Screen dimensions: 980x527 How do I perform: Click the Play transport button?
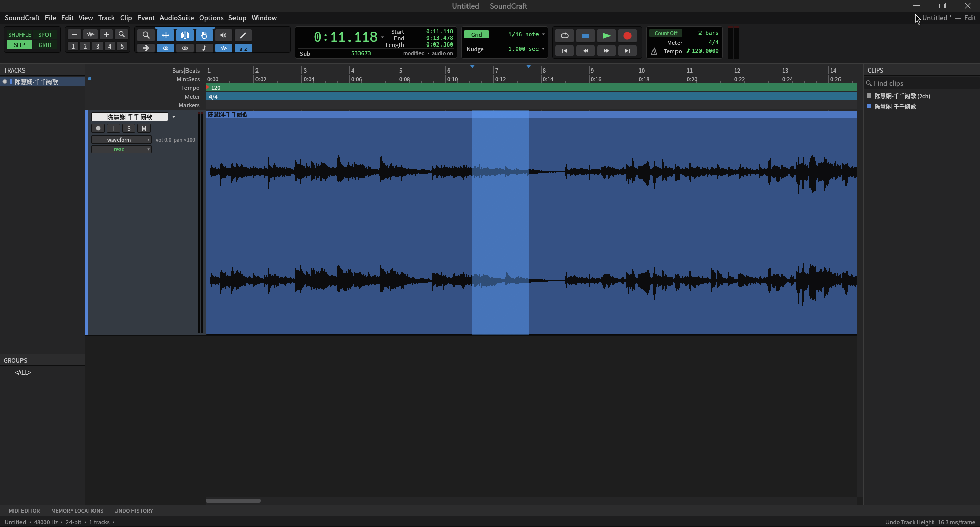606,36
